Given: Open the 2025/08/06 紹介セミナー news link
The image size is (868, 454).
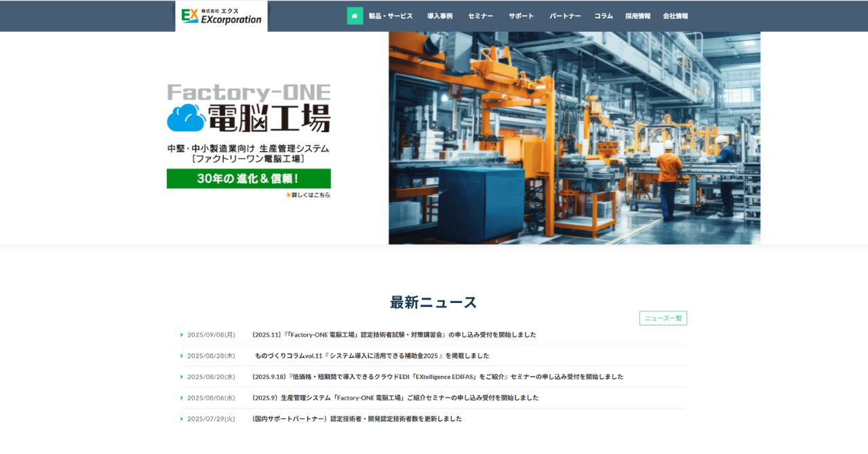Looking at the screenshot, I should (395, 398).
